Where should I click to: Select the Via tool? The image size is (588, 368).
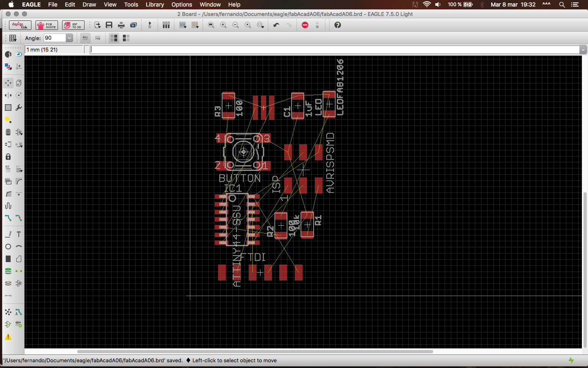[x=8, y=271]
